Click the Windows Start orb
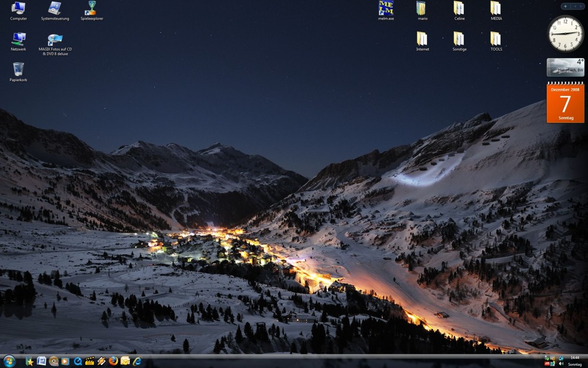Viewport: 588px width, 368px height. point(9,361)
